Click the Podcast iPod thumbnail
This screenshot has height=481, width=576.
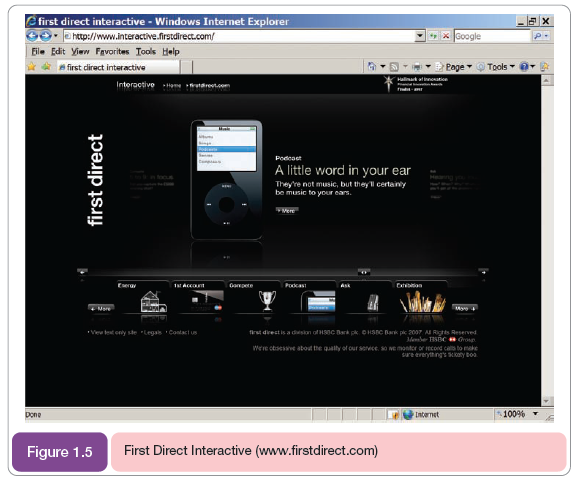tap(318, 301)
